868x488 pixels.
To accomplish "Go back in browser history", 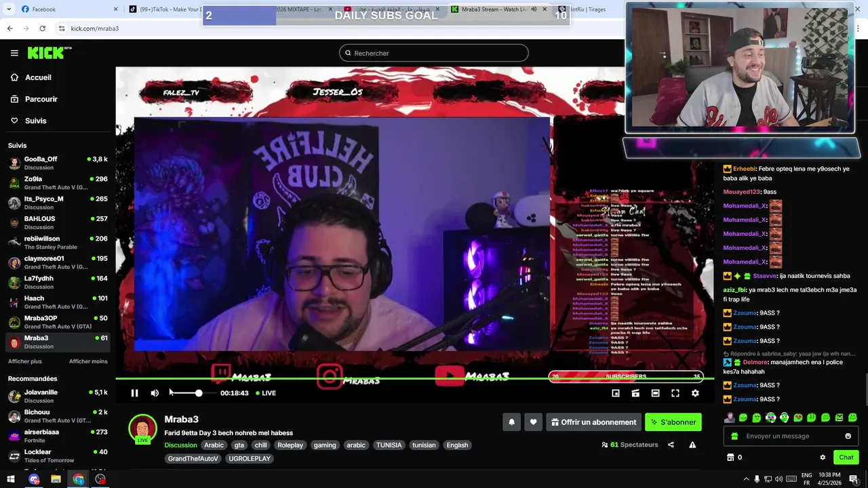I will [x=9, y=28].
